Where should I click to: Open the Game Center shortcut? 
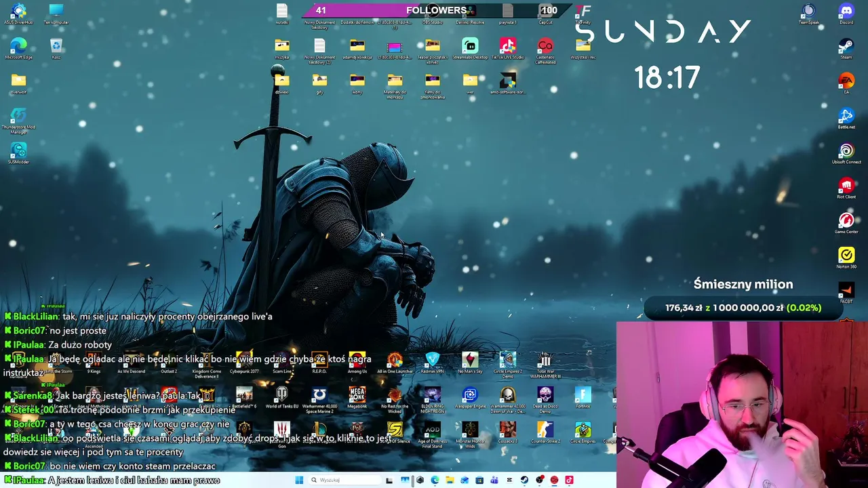[x=846, y=224]
